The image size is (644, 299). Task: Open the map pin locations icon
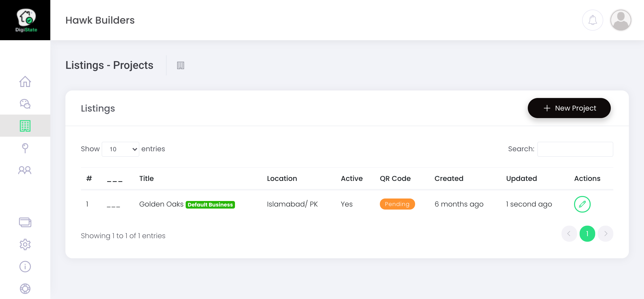coord(25,148)
